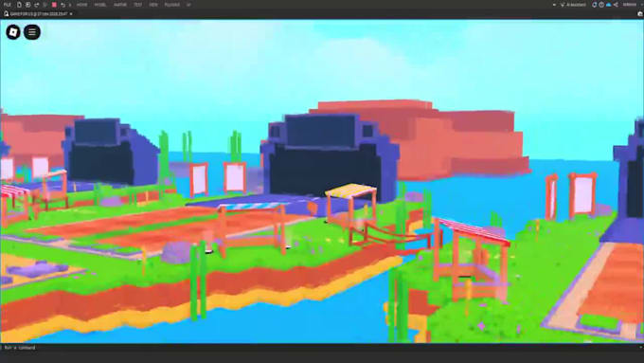Switch to the MODEL ribbon tab

(100, 5)
